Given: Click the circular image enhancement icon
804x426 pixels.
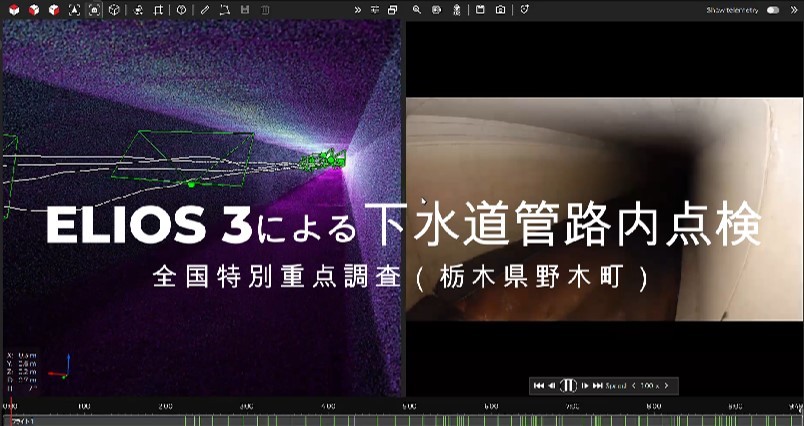Looking at the screenshot, I should (x=436, y=10).
